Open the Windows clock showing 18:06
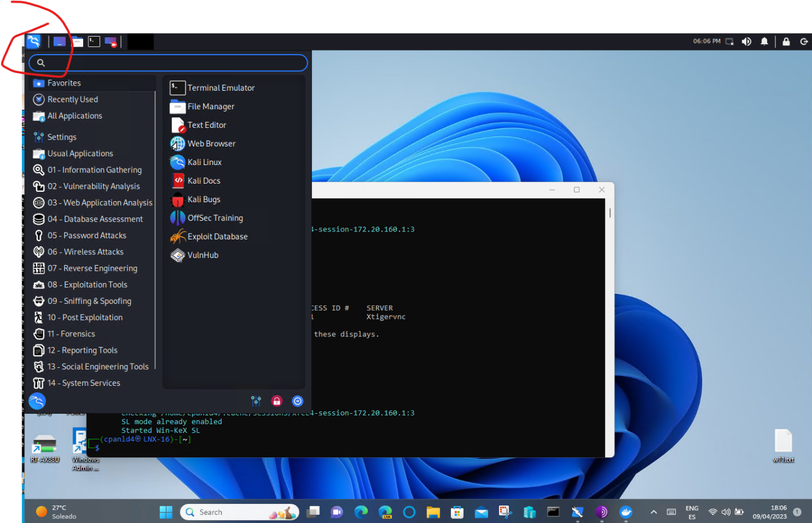Screen dimensions: 812x523 pos(770,512)
